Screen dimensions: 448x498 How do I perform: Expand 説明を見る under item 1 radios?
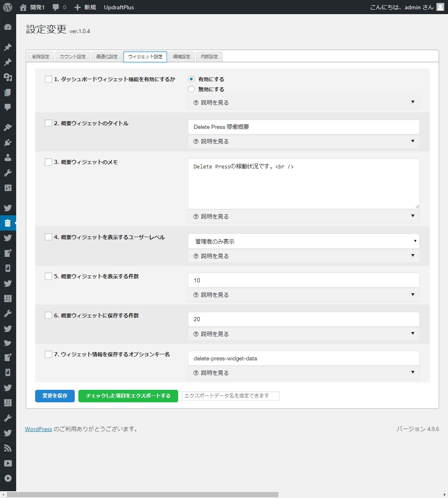(x=304, y=103)
